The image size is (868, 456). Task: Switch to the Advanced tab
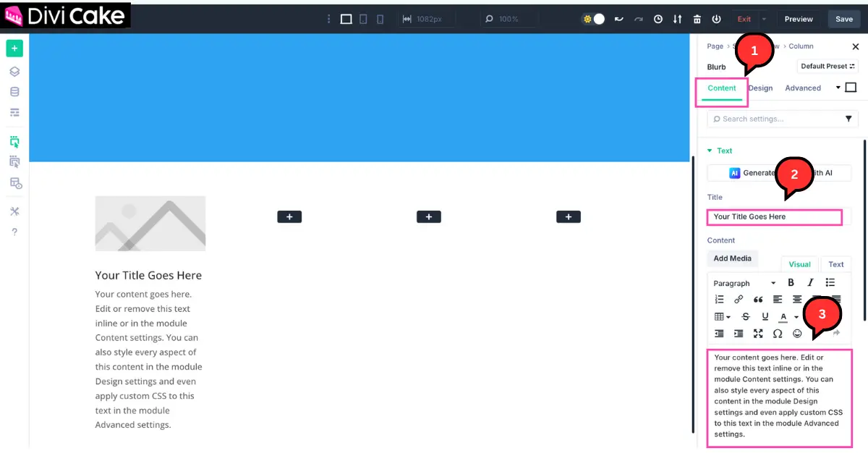pos(803,88)
